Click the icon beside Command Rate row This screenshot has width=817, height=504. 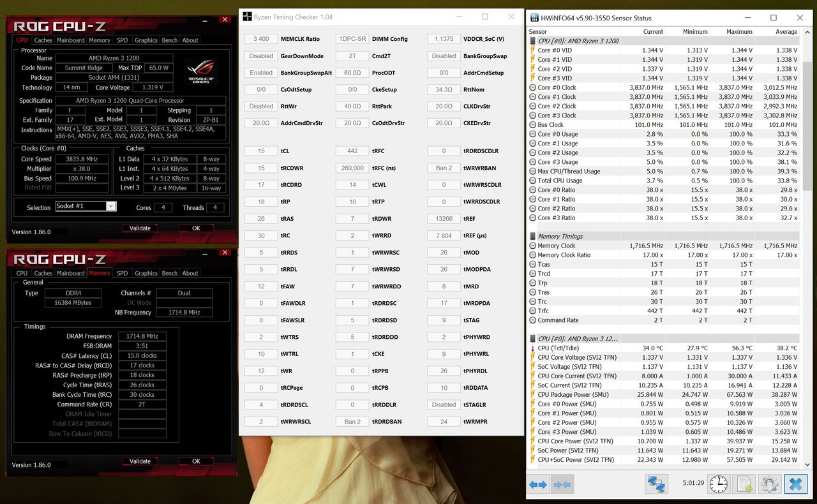(532, 320)
